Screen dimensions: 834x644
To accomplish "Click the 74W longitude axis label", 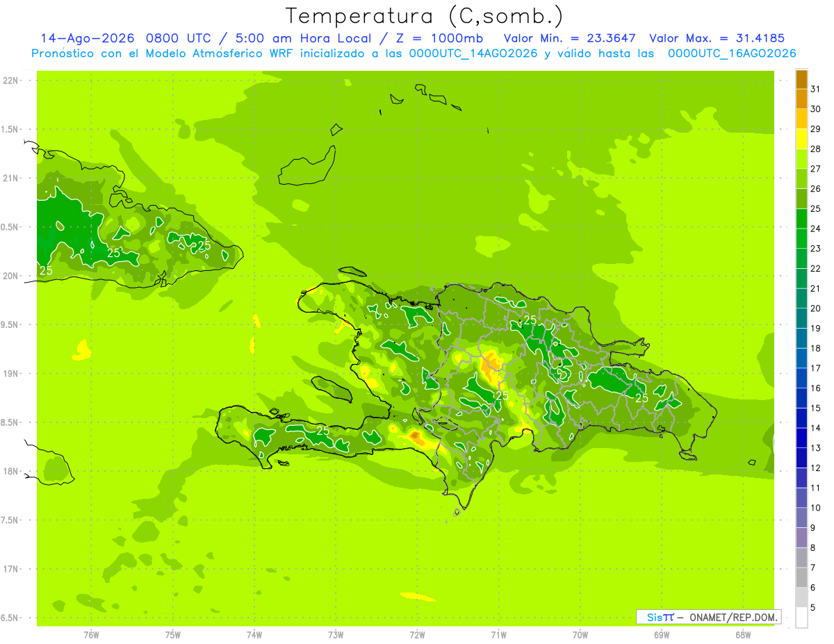I will pos(254,634).
